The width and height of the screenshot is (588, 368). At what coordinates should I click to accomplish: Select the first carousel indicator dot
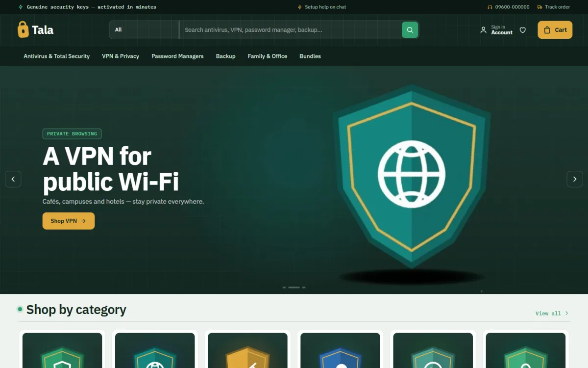(284, 288)
